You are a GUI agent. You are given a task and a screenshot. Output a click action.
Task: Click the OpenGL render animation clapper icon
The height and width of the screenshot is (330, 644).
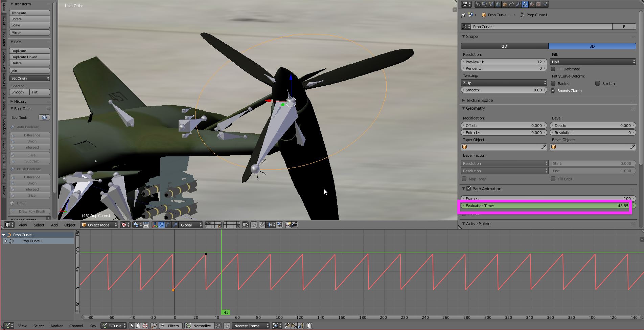(295, 225)
